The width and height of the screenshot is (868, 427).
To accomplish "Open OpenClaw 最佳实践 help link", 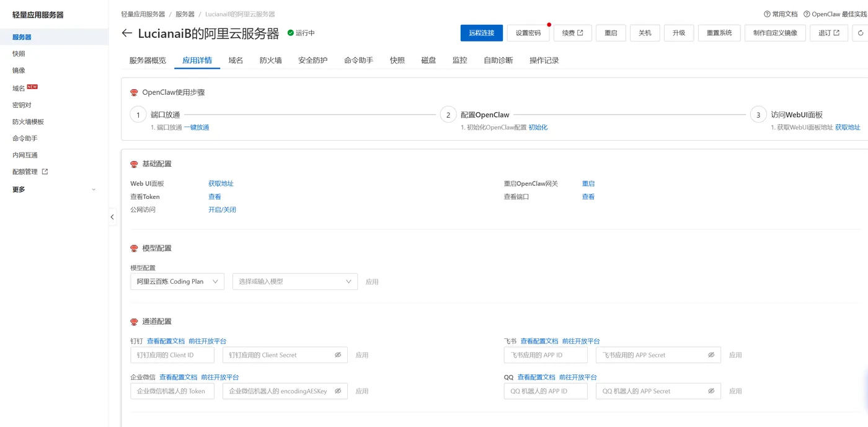I will pyautogui.click(x=835, y=14).
